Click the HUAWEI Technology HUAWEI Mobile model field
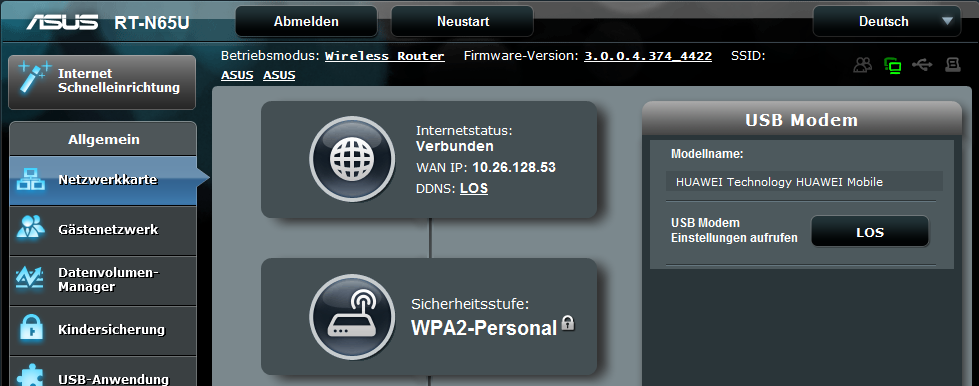This screenshot has width=979, height=386. click(x=804, y=182)
